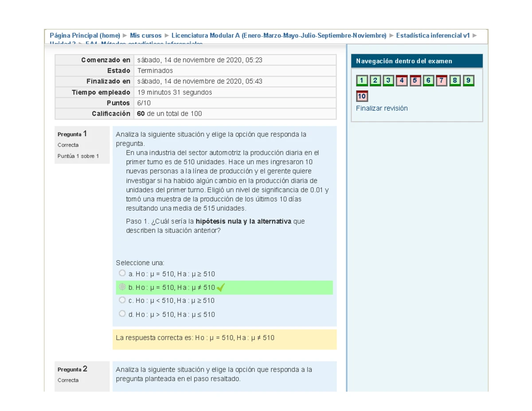Open question 10 navigation box
This screenshot has height=411, width=532.
pyautogui.click(x=362, y=96)
